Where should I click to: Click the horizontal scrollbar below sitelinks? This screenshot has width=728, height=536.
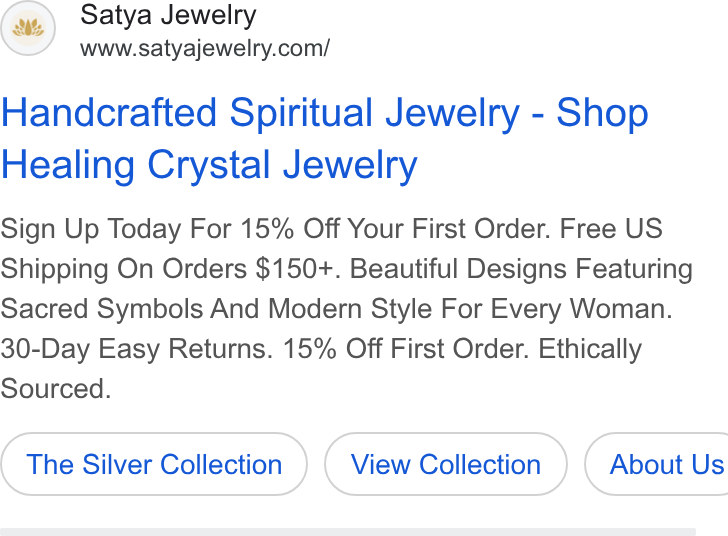click(348, 532)
